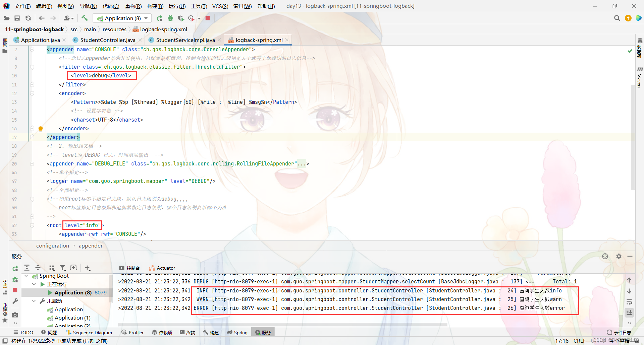644x345 pixels.
Task: Open the Refactor menu (重构)
Action: 133,6
